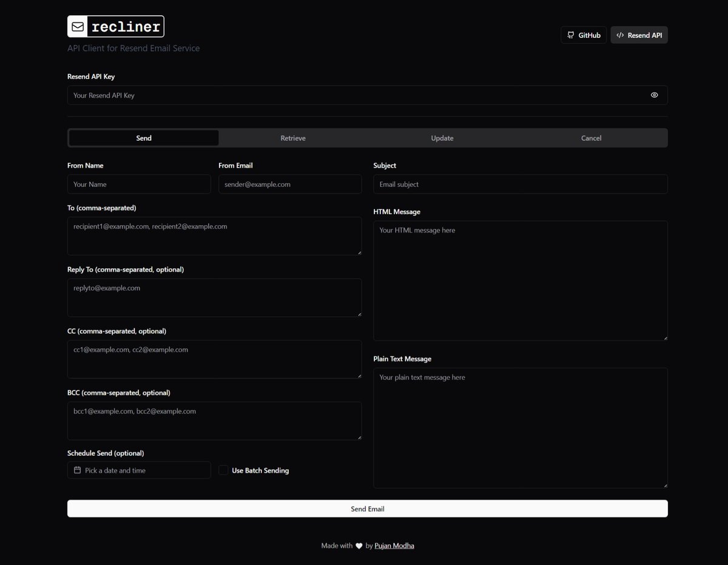
Task: Focus the Resend API Key field
Action: point(368,95)
